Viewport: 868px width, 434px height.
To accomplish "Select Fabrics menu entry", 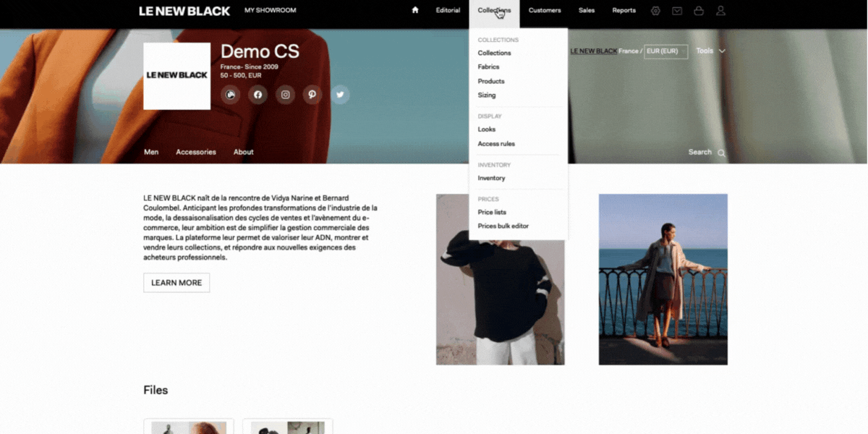I will click(x=488, y=67).
